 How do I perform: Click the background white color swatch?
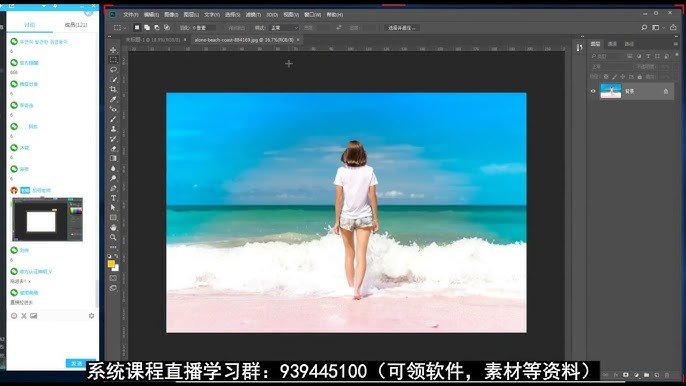click(116, 268)
